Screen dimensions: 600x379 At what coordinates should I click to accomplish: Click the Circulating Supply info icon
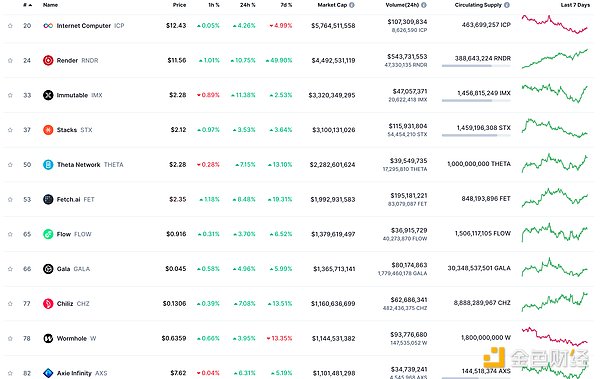pyautogui.click(x=507, y=5)
